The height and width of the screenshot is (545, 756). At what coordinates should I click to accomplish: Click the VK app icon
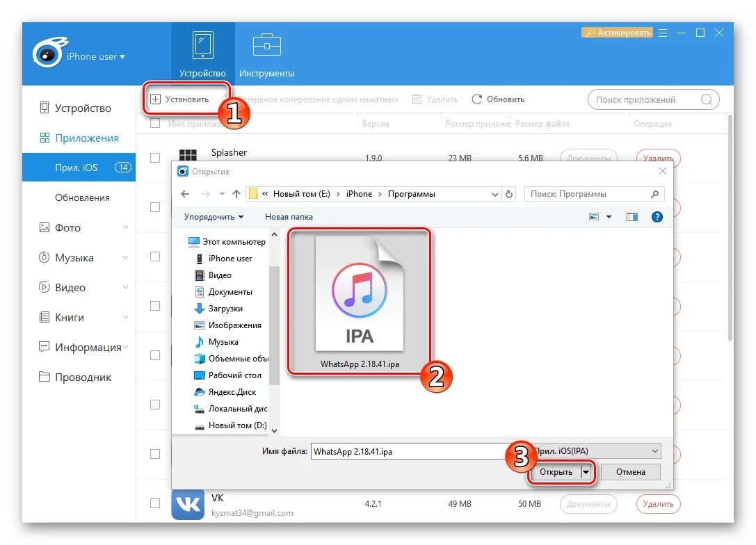[188, 504]
